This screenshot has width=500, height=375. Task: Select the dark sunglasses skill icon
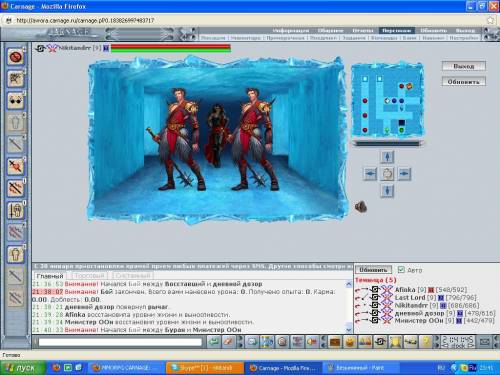tap(15, 101)
